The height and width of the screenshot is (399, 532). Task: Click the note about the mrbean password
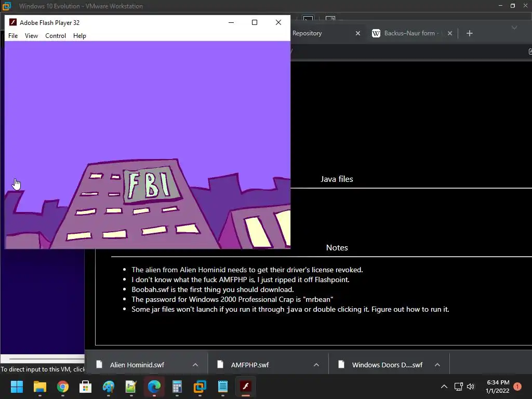point(232,299)
